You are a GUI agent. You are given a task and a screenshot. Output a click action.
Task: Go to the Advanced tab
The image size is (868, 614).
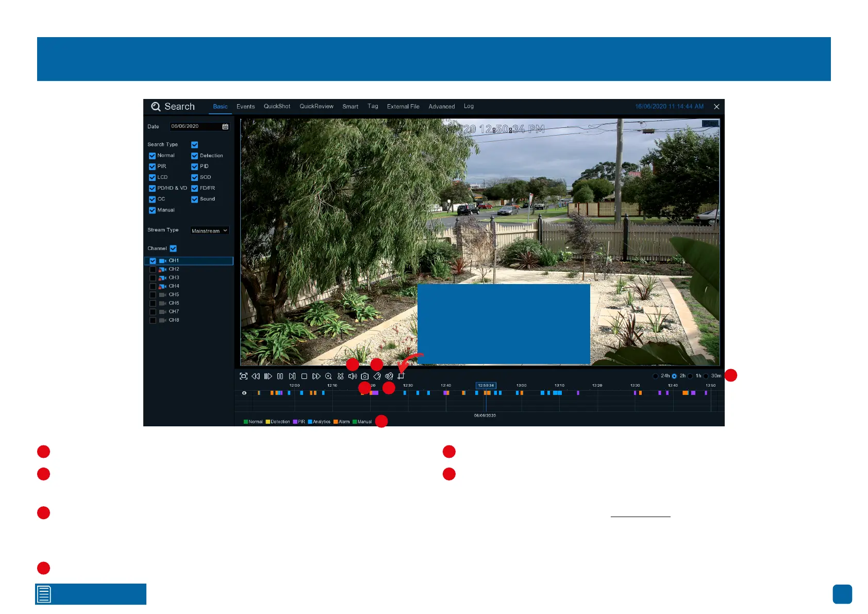tap(442, 107)
